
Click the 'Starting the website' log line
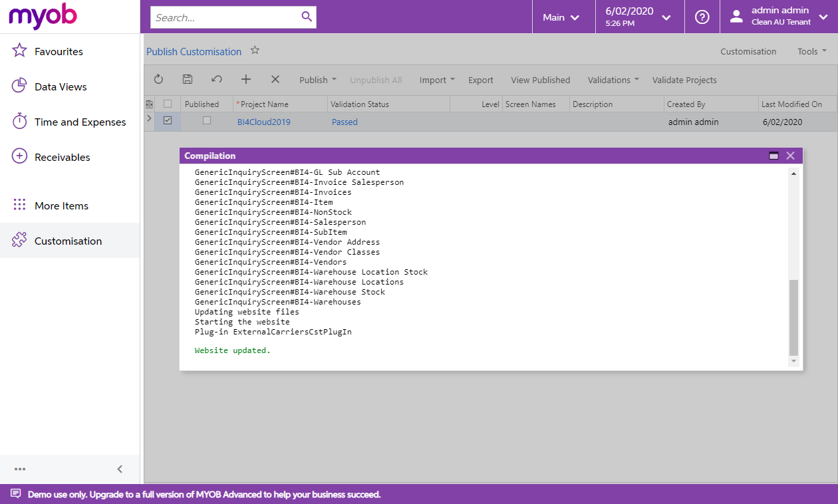click(x=242, y=322)
